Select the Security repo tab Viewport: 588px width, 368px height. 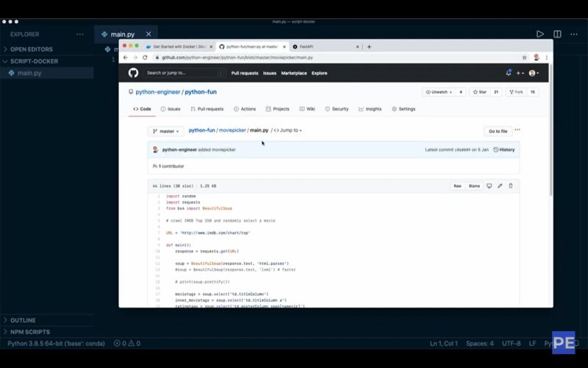(337, 109)
